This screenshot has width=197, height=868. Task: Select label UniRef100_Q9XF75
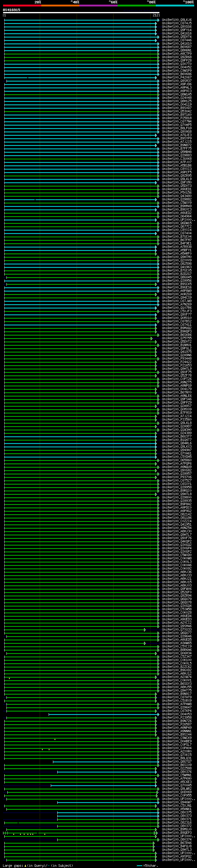point(176,372)
